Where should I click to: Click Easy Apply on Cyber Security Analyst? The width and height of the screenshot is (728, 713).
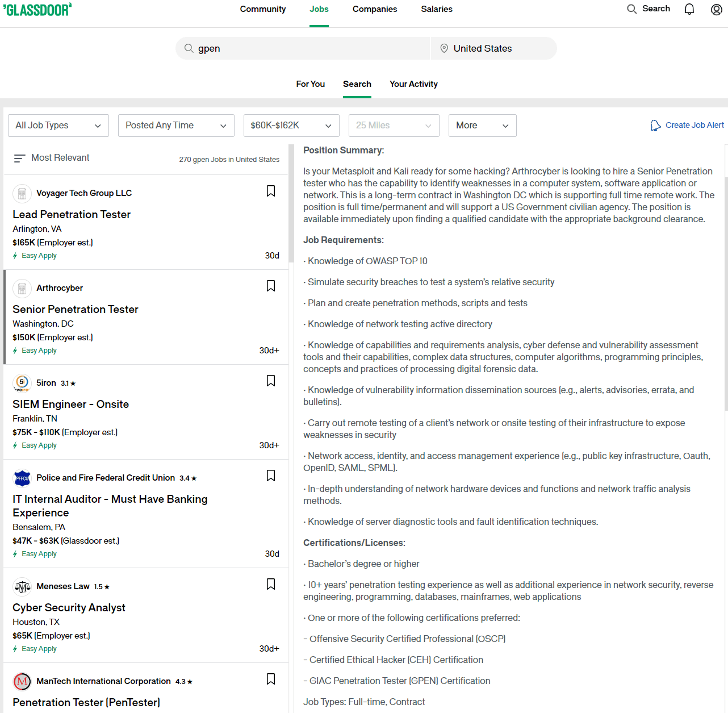[35, 649]
